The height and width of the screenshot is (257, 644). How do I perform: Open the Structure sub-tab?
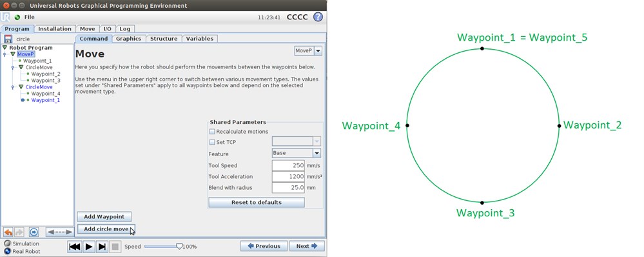pyautogui.click(x=164, y=39)
